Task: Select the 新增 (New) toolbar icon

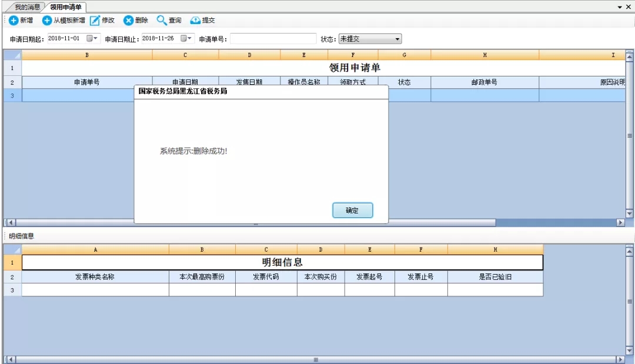Action: 14,20
